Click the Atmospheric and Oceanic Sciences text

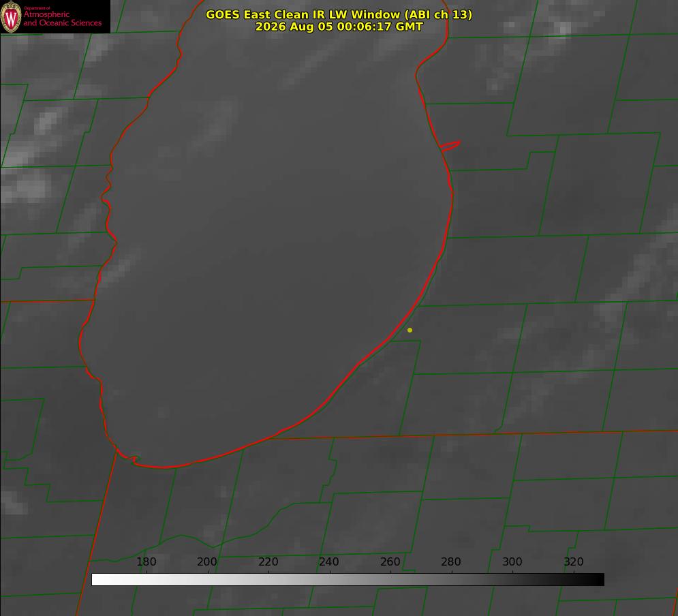62,18
